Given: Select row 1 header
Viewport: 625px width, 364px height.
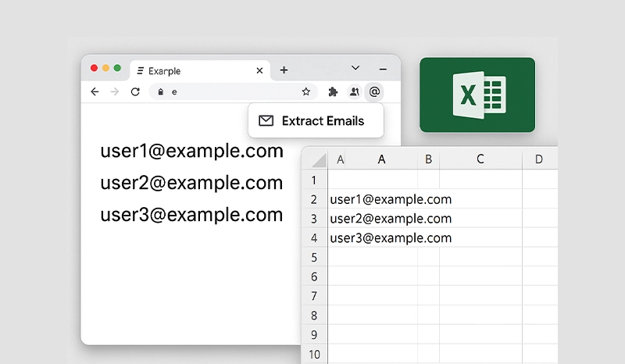Looking at the screenshot, I should click(314, 180).
